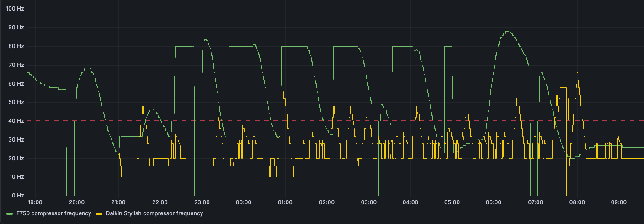The height and width of the screenshot is (224, 644).
Task: Click the 00:00 time axis label
Action: 244,202
